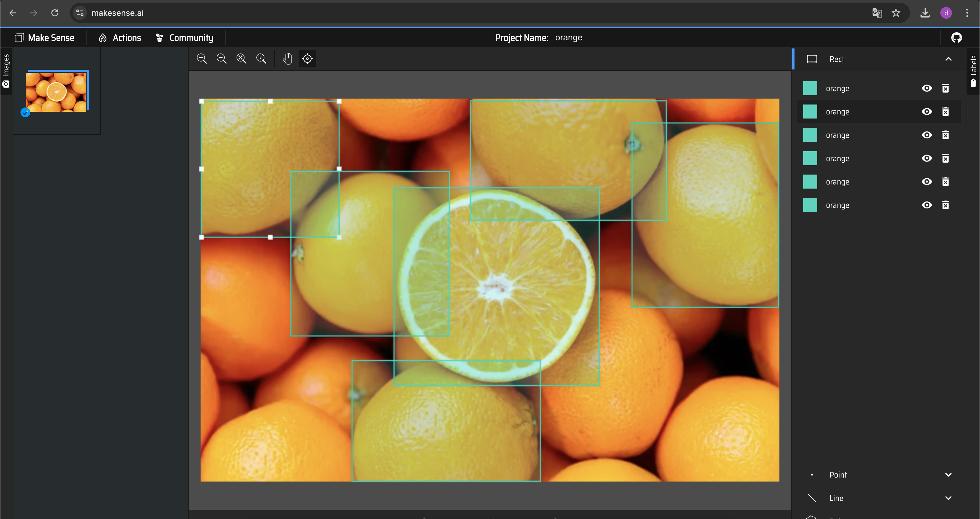Expand the Line section

pyautogui.click(x=949, y=498)
